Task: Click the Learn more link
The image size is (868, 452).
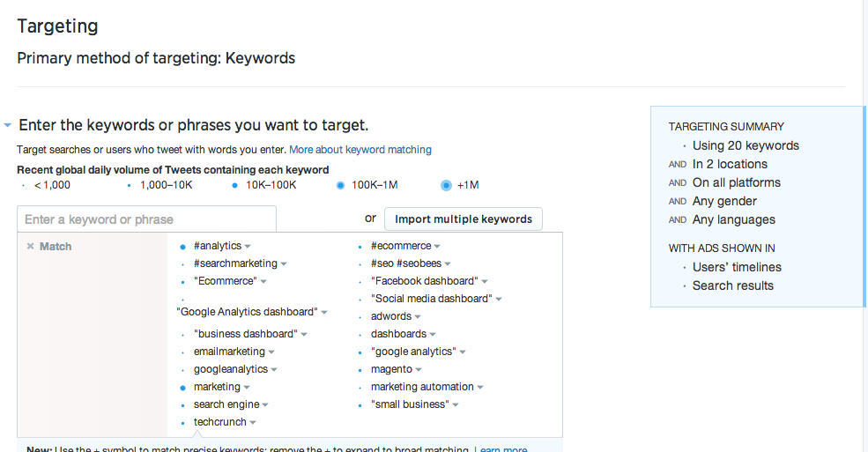Action: pyautogui.click(x=501, y=449)
